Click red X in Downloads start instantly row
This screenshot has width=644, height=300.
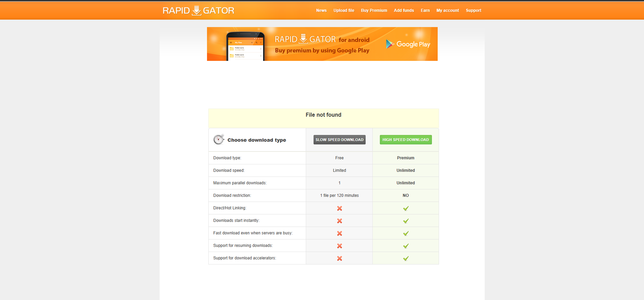point(339,221)
